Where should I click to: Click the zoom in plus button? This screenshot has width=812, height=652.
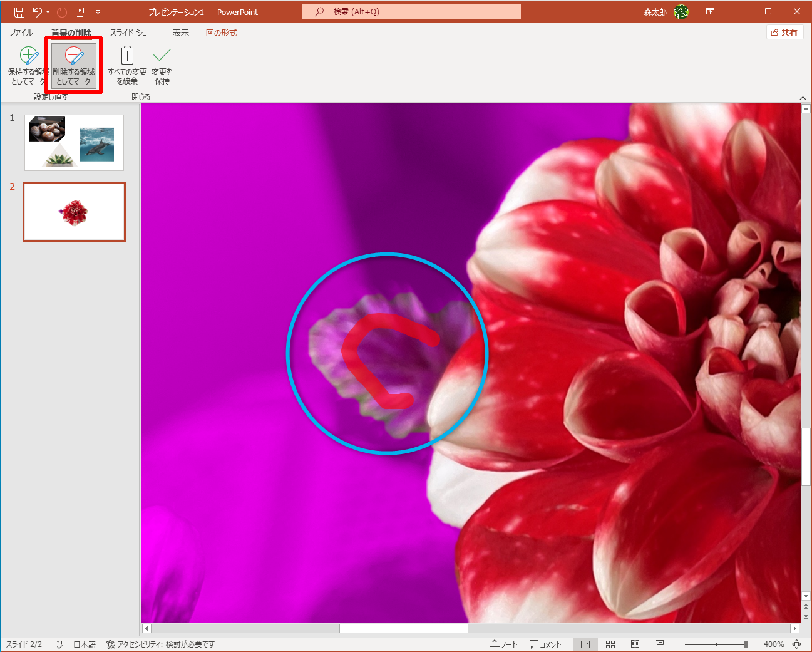pos(753,644)
